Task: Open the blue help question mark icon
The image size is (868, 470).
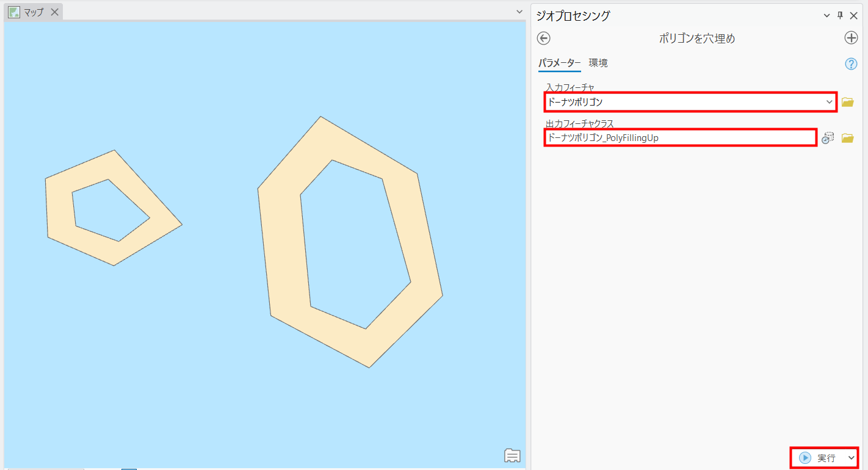Action: pyautogui.click(x=851, y=64)
